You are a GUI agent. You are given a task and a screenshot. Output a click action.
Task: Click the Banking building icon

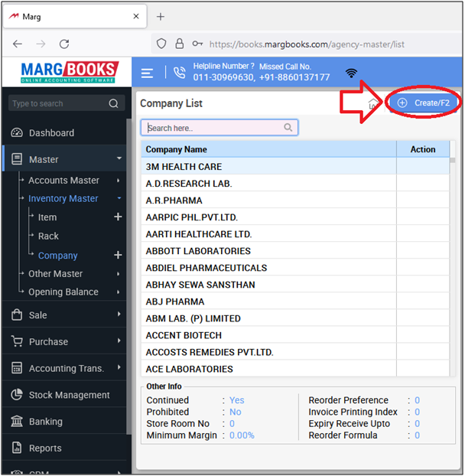(17, 421)
